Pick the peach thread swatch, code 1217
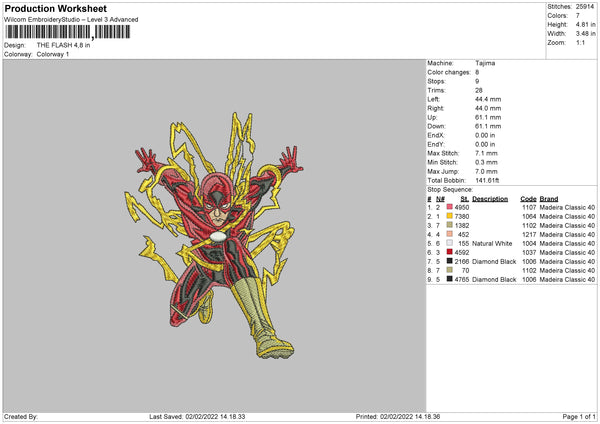This screenshot has width=600, height=424. pos(450,234)
